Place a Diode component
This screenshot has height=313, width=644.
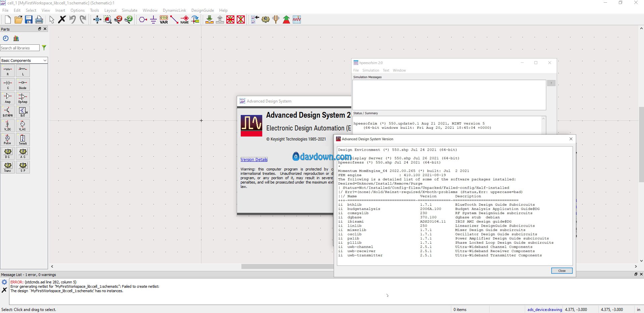23,84
